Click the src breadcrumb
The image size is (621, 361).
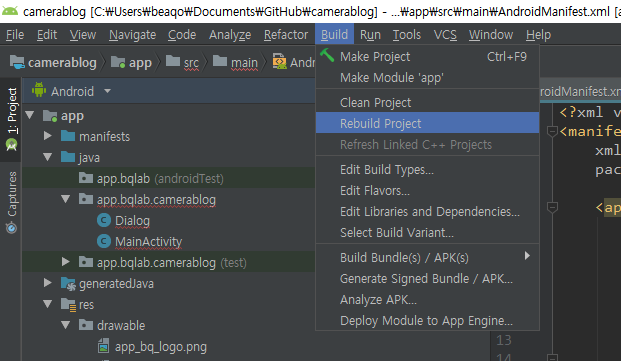(x=183, y=62)
